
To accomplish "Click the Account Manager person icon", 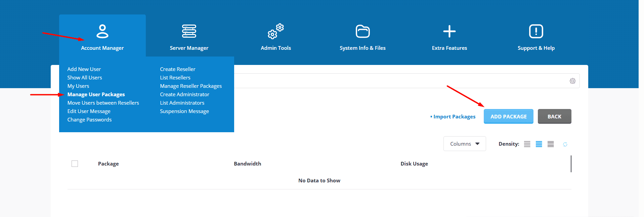I will click(102, 31).
